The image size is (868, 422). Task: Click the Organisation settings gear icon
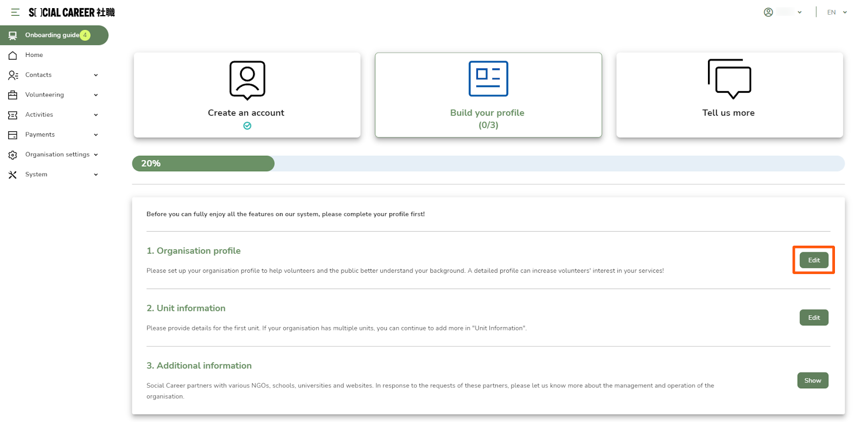click(13, 155)
